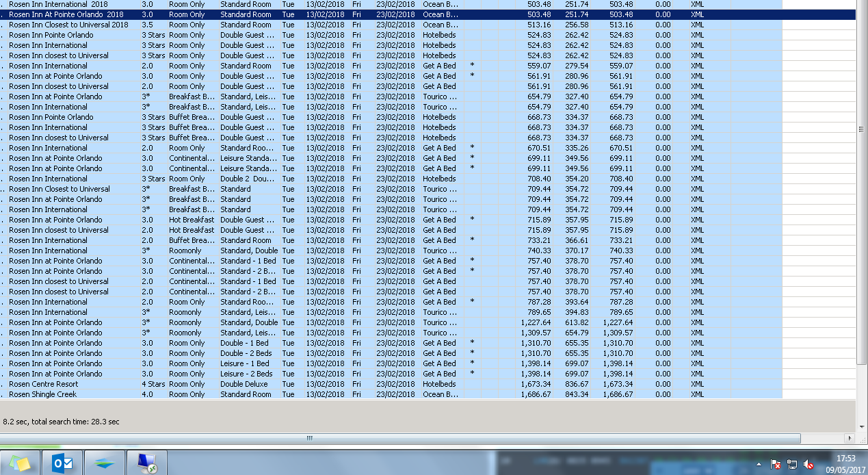Click the 366.61 price cell
868x475 pixels.
pos(577,240)
